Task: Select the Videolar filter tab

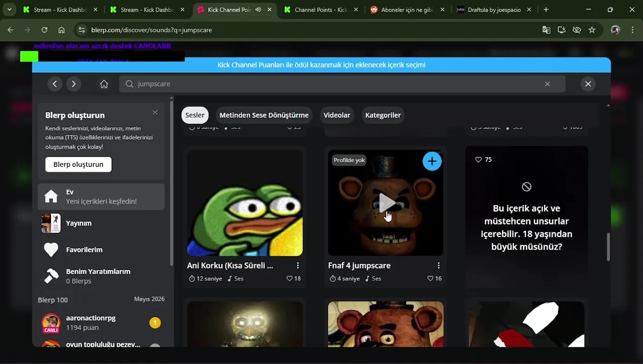Action: coord(337,115)
